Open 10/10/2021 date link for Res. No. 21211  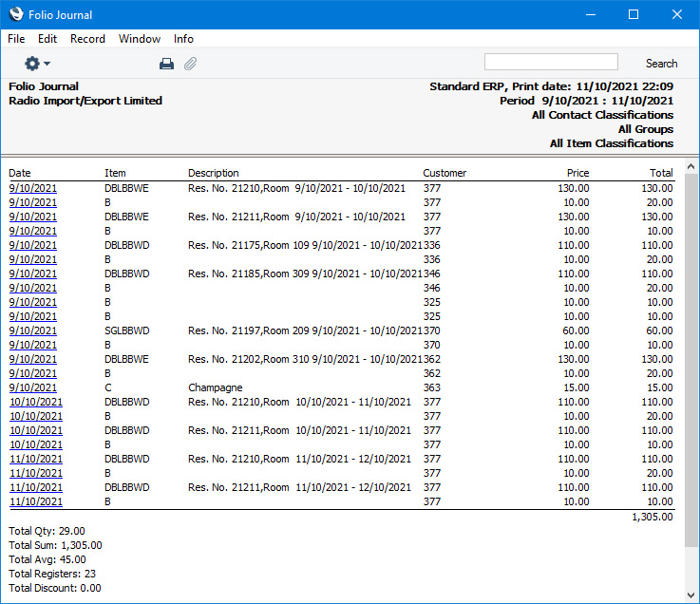[x=36, y=431]
